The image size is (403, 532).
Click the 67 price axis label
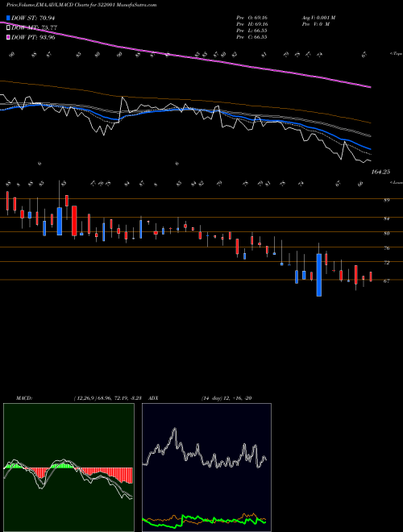[386, 281]
